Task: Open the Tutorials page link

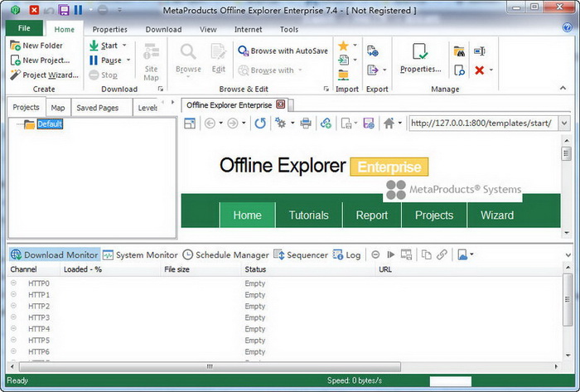Action: click(308, 215)
